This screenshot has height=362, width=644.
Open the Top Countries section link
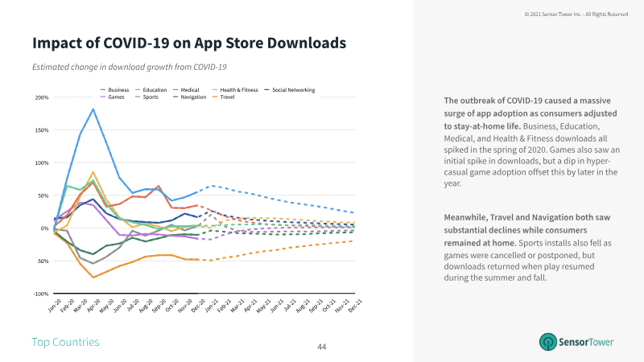pyautogui.click(x=65, y=343)
